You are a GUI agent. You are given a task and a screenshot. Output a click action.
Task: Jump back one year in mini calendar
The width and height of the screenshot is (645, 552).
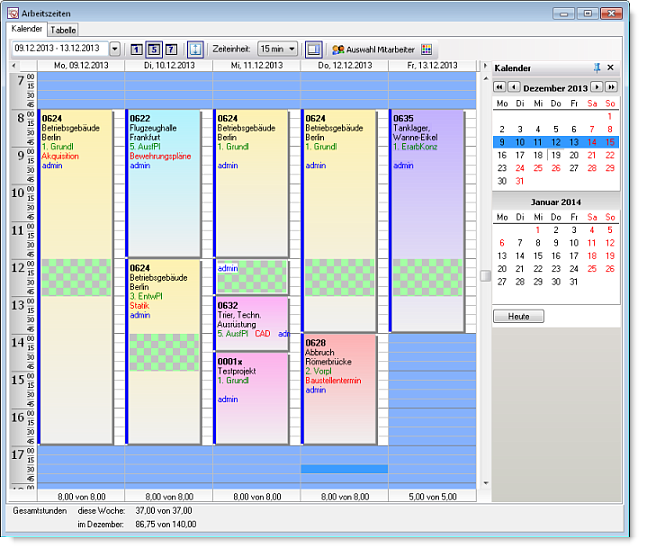(x=500, y=87)
